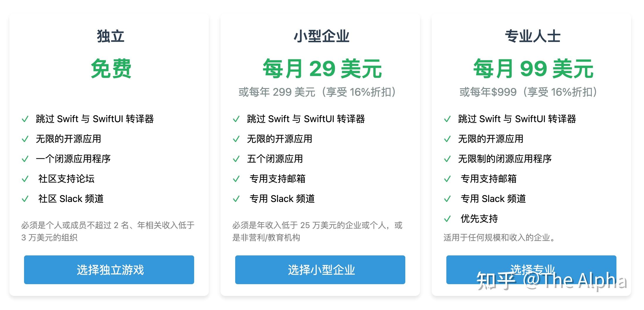Screen dimensions: 644x310
Task: Click the checkmark next to 优先支持
Action: (447, 219)
